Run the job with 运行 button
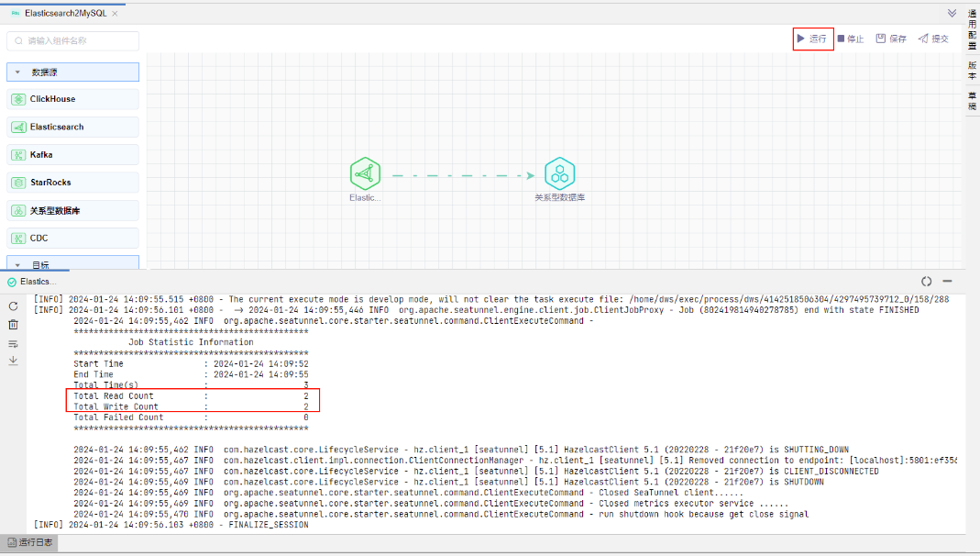980x556 pixels. [x=812, y=39]
